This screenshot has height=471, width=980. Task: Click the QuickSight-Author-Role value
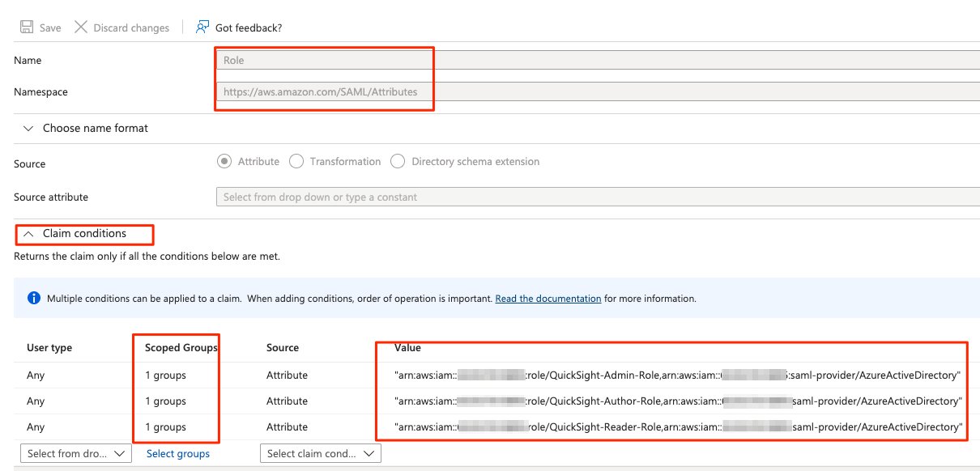click(678, 401)
